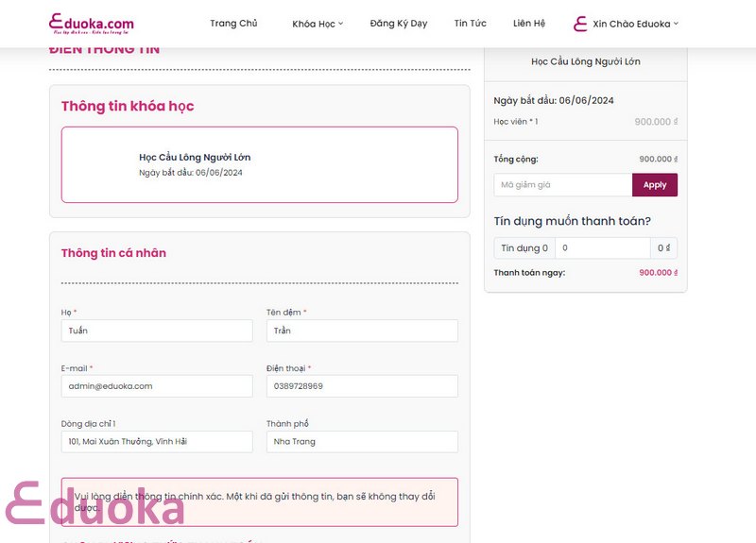Image resolution: width=756 pixels, height=543 pixels.
Task: Go to Trang Chủ menu item
Action: pos(233,23)
